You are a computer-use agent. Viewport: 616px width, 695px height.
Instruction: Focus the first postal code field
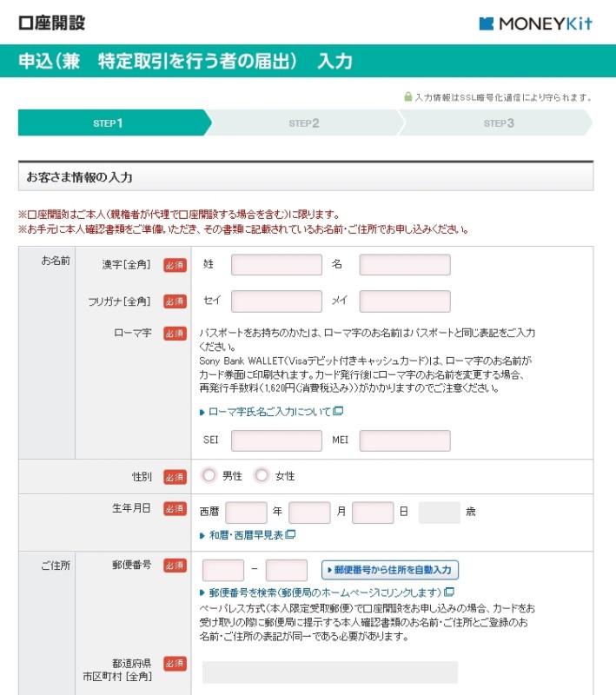[223, 570]
